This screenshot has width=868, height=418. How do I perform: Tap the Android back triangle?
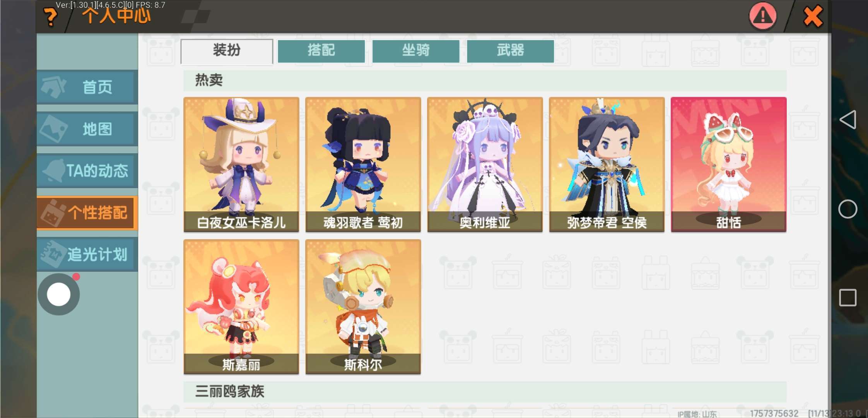(x=847, y=120)
